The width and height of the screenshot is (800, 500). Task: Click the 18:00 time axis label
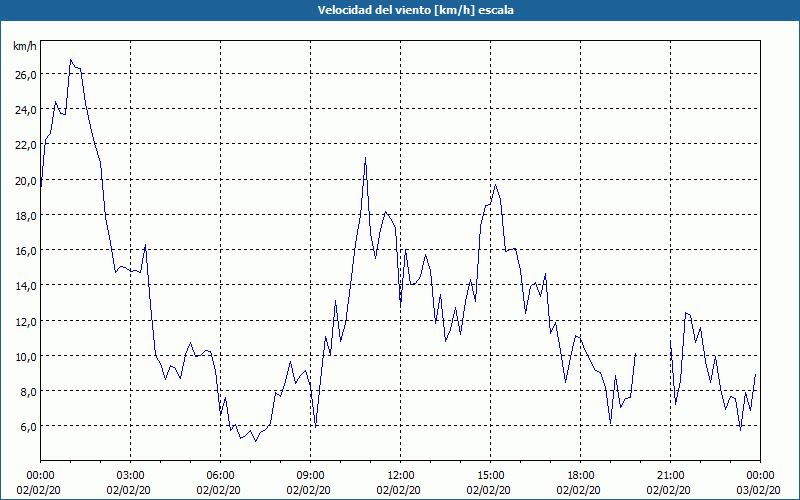point(581,476)
